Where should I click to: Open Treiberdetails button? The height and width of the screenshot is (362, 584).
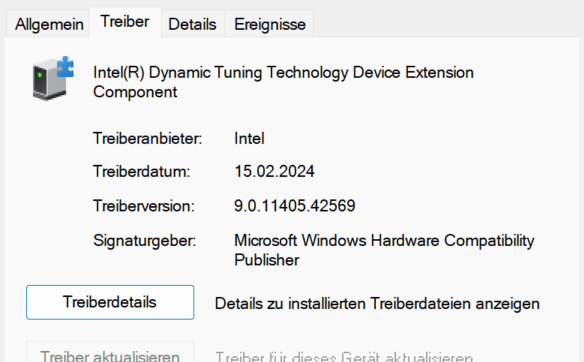coord(110,302)
